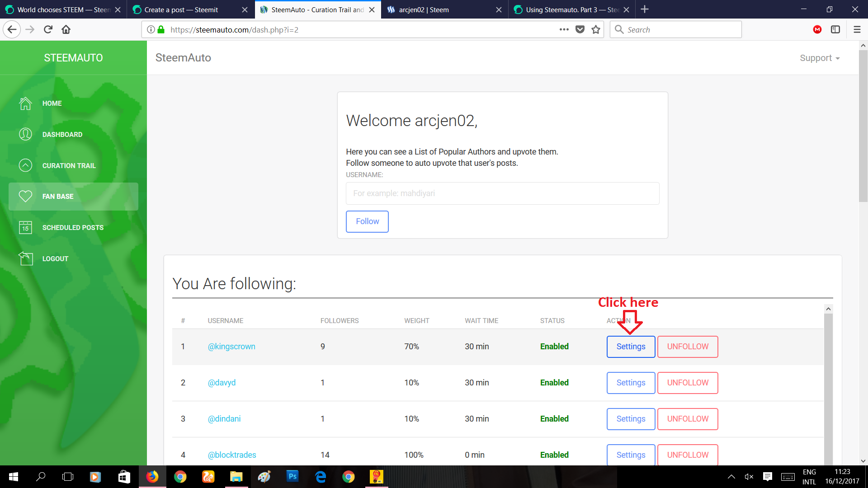Reload the current page
Screen dimensions: 868x488
tap(48, 30)
